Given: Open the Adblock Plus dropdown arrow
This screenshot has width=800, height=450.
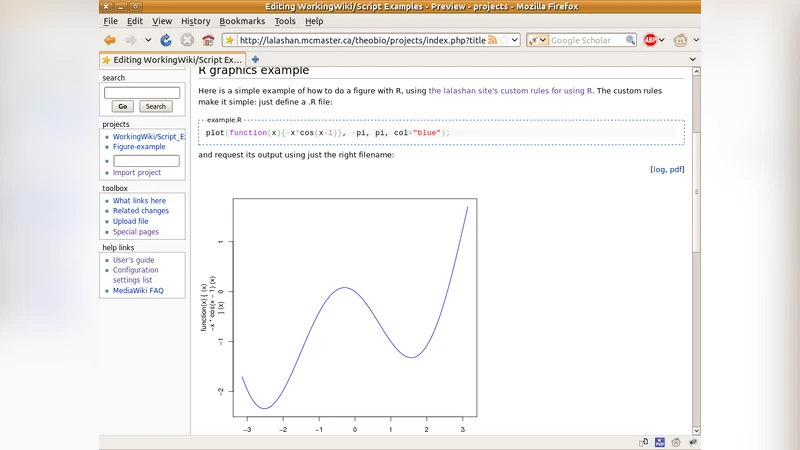Looking at the screenshot, I should (662, 40).
